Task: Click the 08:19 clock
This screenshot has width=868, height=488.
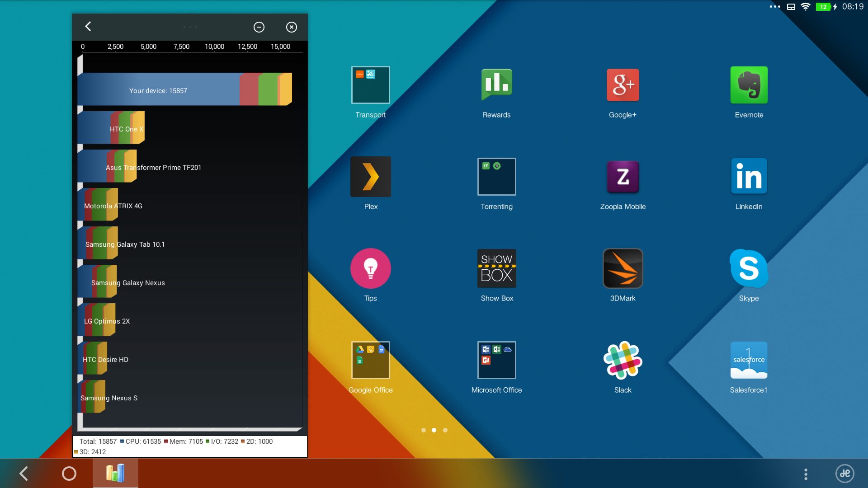Action: click(x=853, y=7)
